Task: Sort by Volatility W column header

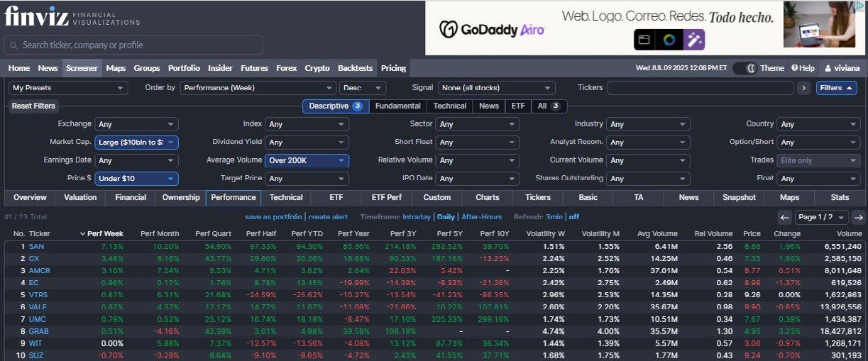Action: click(x=545, y=233)
